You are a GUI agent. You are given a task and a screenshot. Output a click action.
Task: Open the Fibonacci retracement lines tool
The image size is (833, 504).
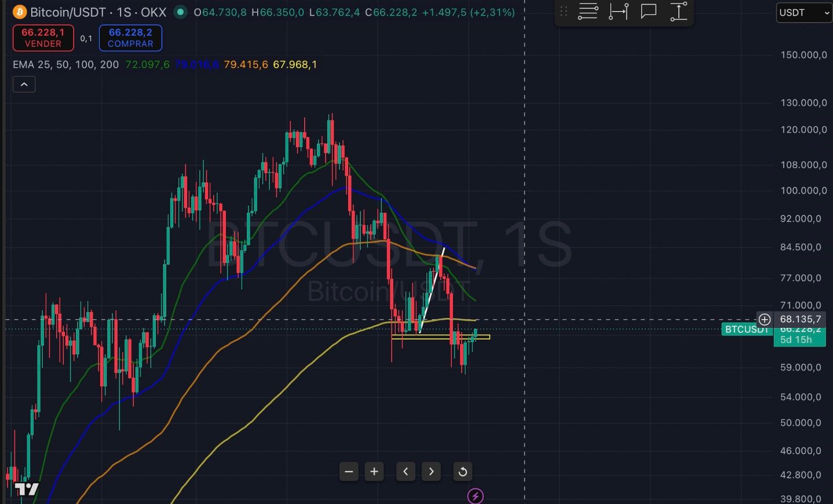pyautogui.click(x=588, y=12)
